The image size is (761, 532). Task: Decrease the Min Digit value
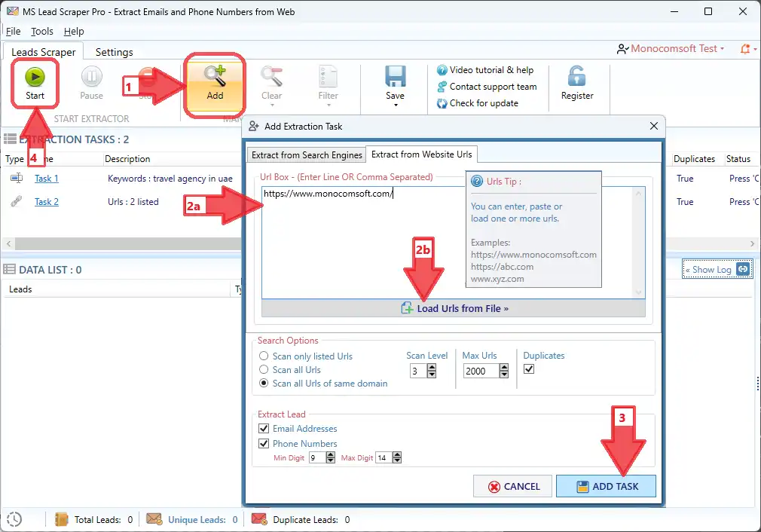coord(331,460)
